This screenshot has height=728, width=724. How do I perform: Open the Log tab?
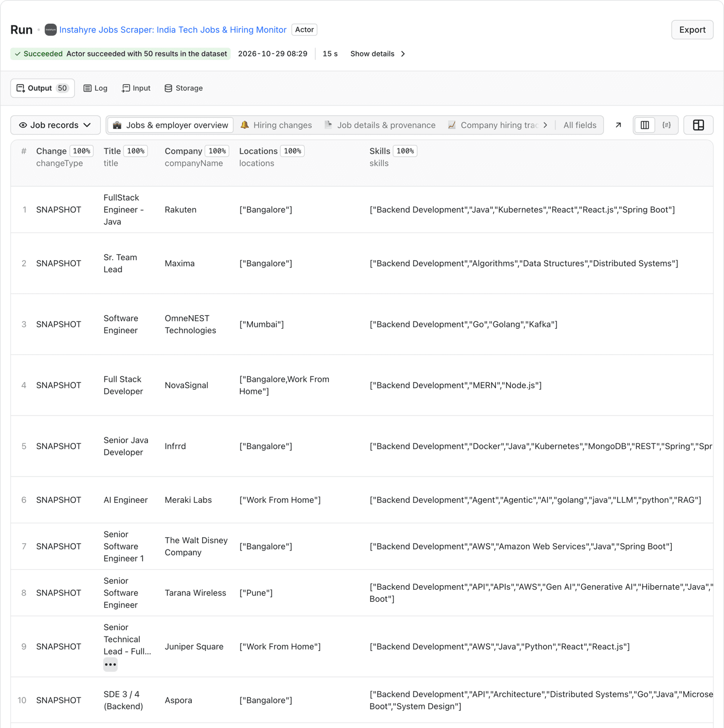[x=96, y=88]
